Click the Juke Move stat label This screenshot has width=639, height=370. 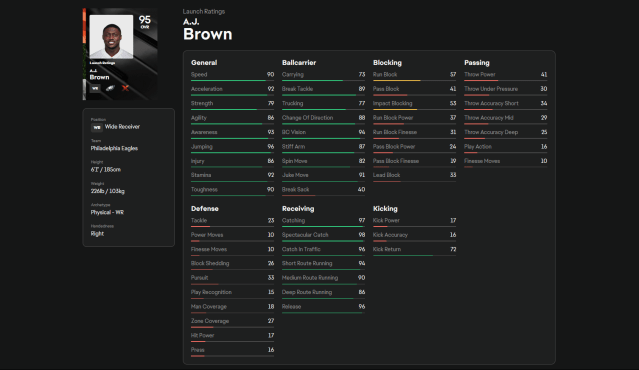click(295, 175)
